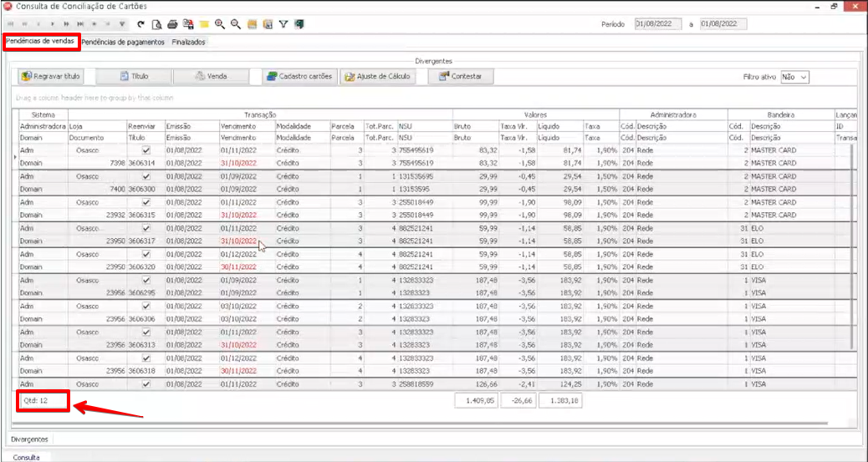Select the bottom Divergentes tab
Screen dimensions: 868x462
pyautogui.click(x=29, y=439)
